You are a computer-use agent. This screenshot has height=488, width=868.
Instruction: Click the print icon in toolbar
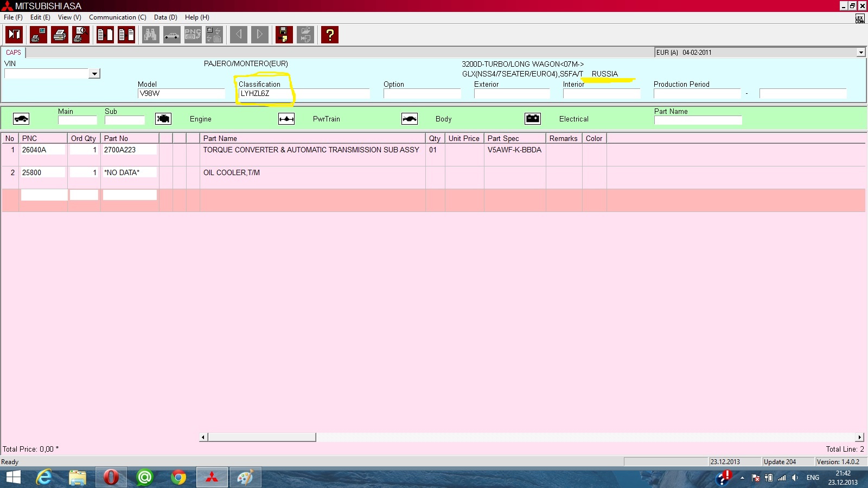(x=60, y=35)
